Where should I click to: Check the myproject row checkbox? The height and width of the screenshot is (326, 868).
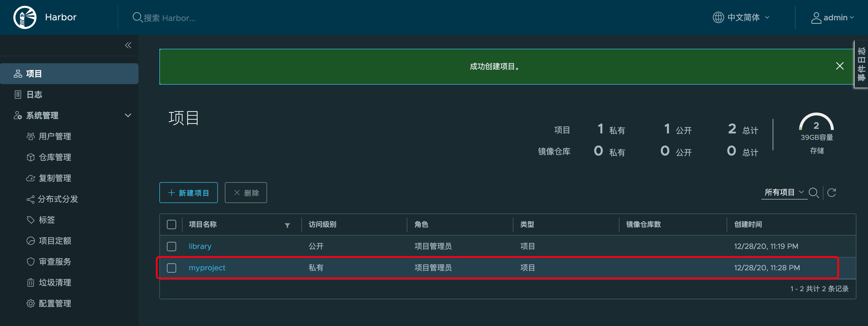172,268
